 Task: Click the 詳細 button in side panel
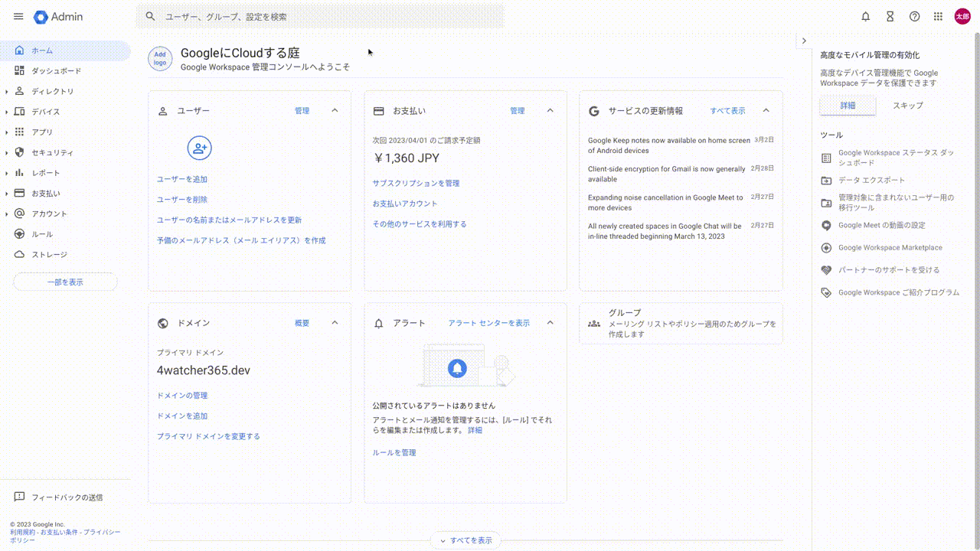(x=848, y=106)
